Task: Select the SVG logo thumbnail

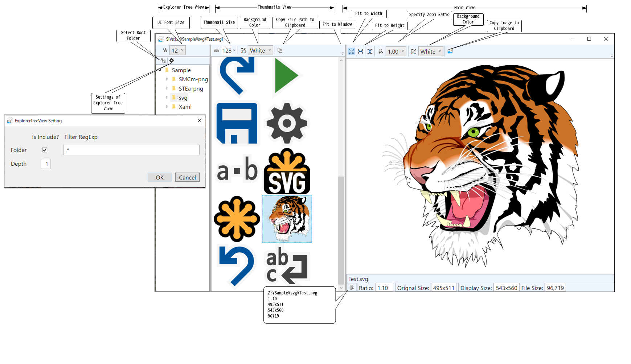Action: click(x=287, y=171)
